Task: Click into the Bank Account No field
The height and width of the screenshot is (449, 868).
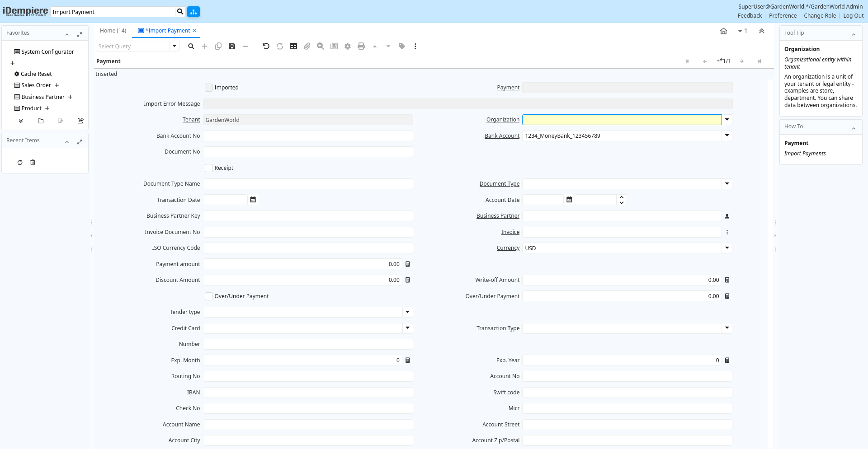Action: click(307, 136)
